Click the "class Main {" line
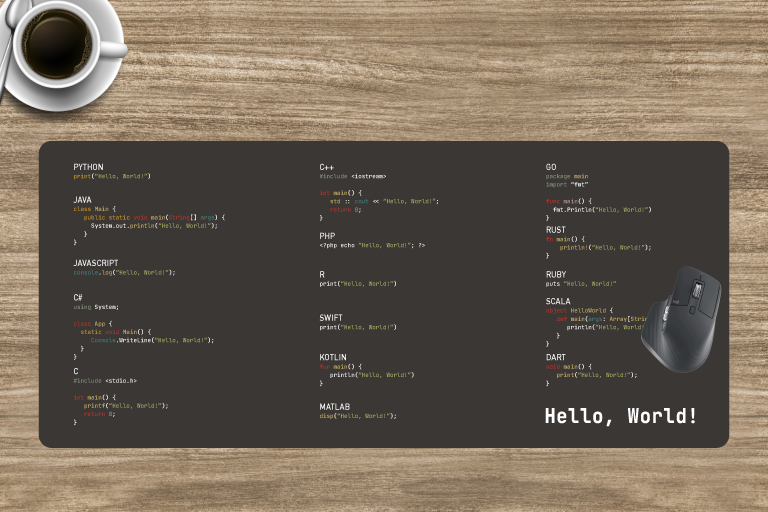 coord(95,209)
